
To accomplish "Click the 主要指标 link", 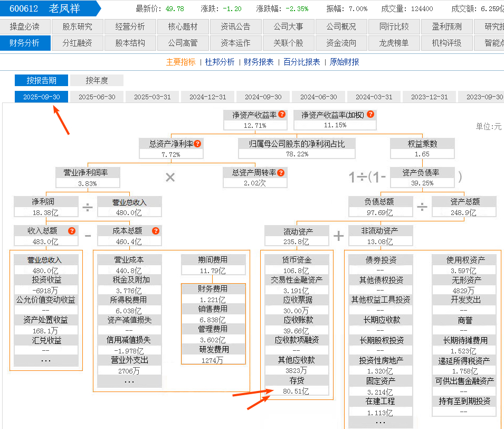I will (x=180, y=62).
